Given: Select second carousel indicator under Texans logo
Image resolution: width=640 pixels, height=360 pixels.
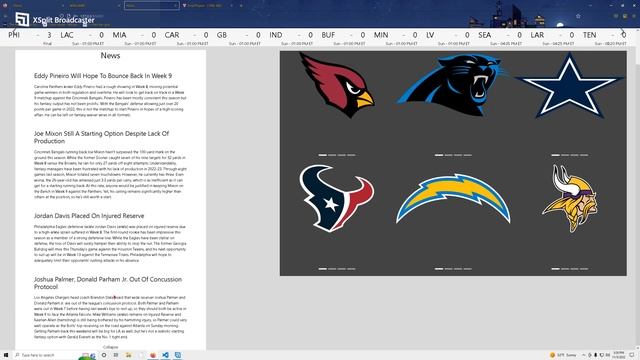Looking at the screenshot, I should pos(332,269).
